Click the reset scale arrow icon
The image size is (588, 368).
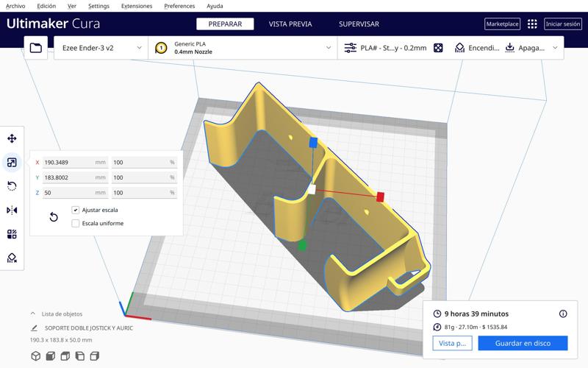click(x=54, y=217)
